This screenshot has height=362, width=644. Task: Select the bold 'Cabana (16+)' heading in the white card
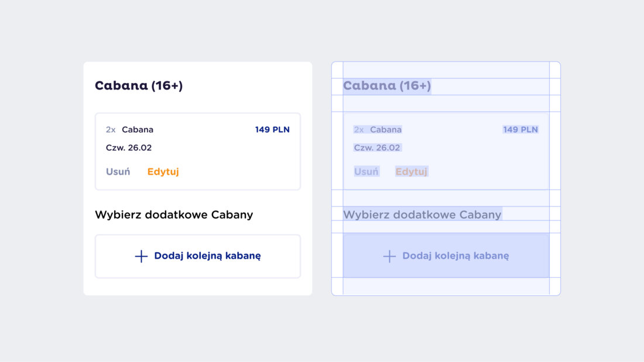(139, 85)
